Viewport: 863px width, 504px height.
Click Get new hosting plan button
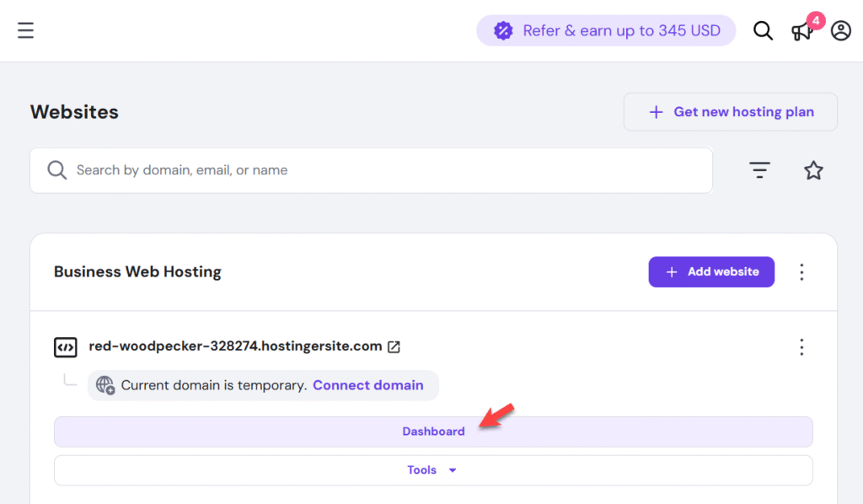(x=730, y=112)
